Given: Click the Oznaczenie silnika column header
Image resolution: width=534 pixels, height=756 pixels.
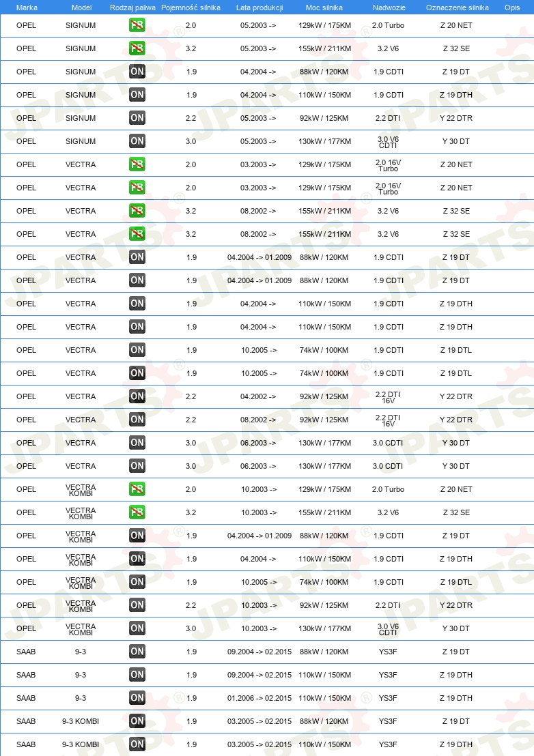Looking at the screenshot, I should coord(457,8).
